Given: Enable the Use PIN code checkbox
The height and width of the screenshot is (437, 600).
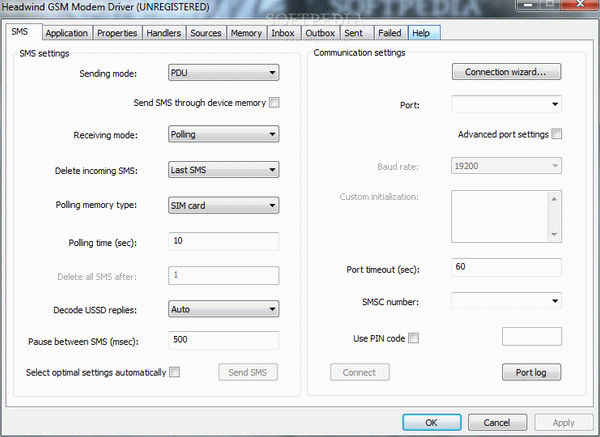Looking at the screenshot, I should (414, 338).
